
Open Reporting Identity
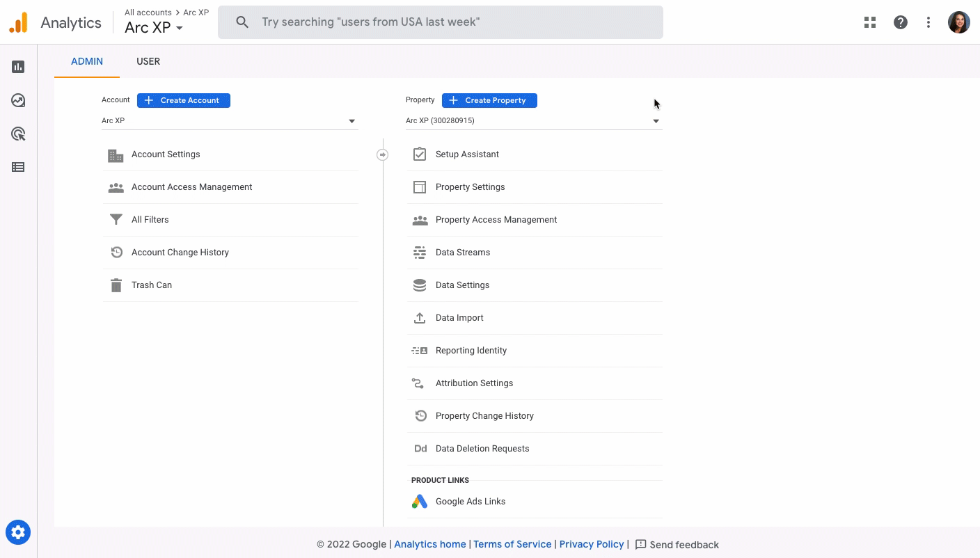pyautogui.click(x=471, y=351)
